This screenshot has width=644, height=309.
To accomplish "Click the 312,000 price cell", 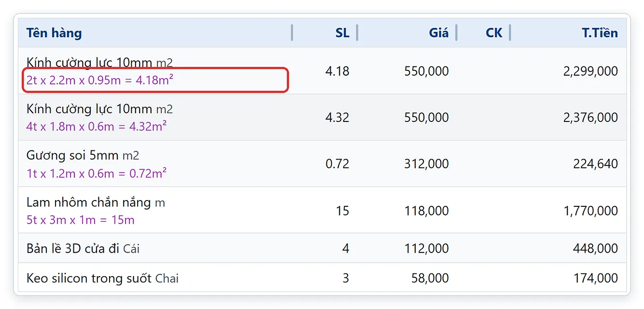I will click(x=426, y=164).
